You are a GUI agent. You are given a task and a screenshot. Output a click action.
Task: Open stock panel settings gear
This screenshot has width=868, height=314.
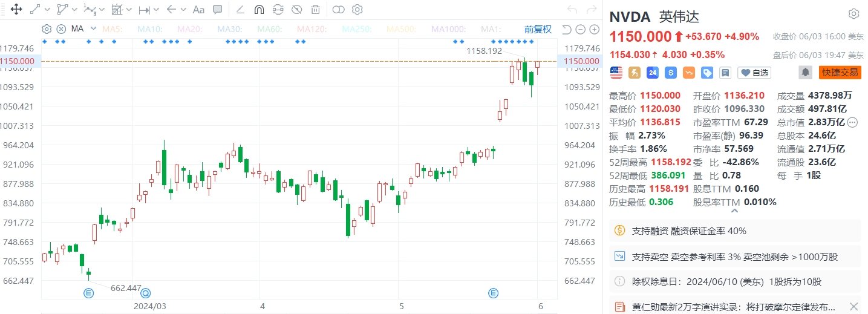tap(853, 14)
